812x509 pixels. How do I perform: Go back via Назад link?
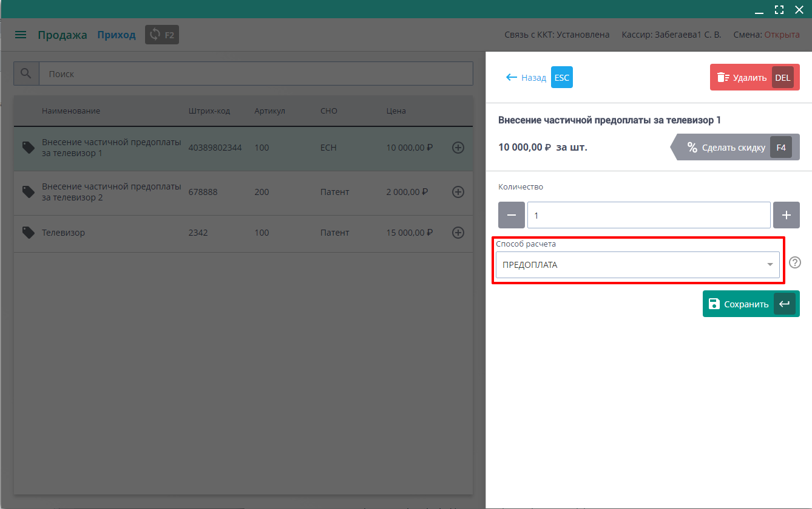[526, 78]
